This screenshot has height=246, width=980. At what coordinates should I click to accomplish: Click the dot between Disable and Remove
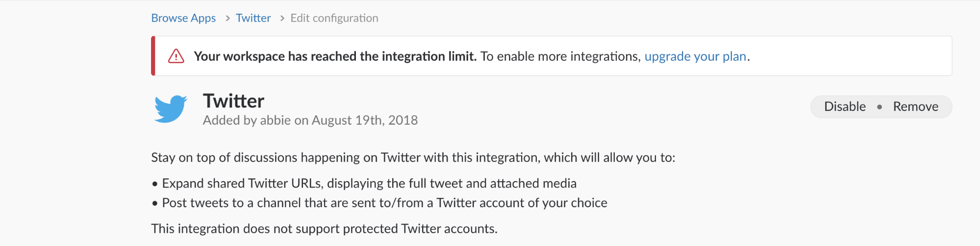click(879, 107)
